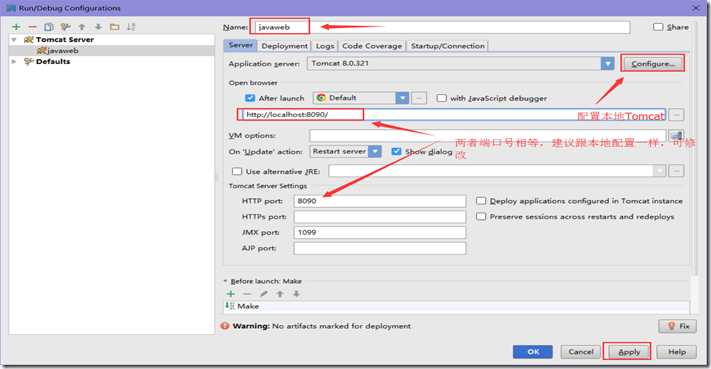Collapse the Tomcat Server tree node
This screenshot has height=369, width=711.
point(14,40)
